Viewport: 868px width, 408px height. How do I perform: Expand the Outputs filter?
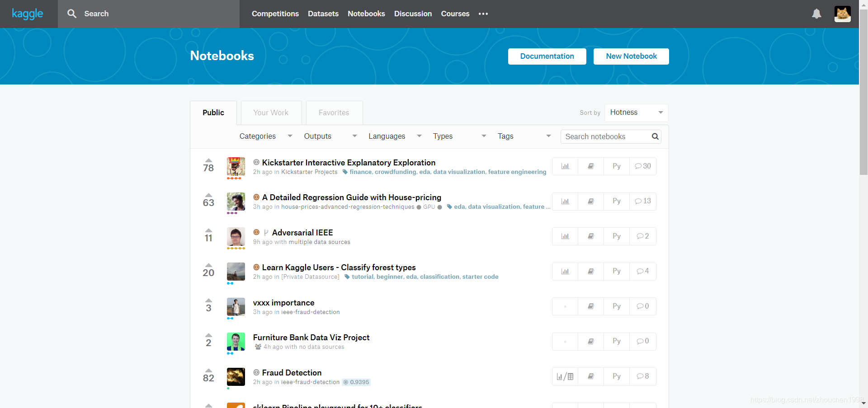point(330,136)
